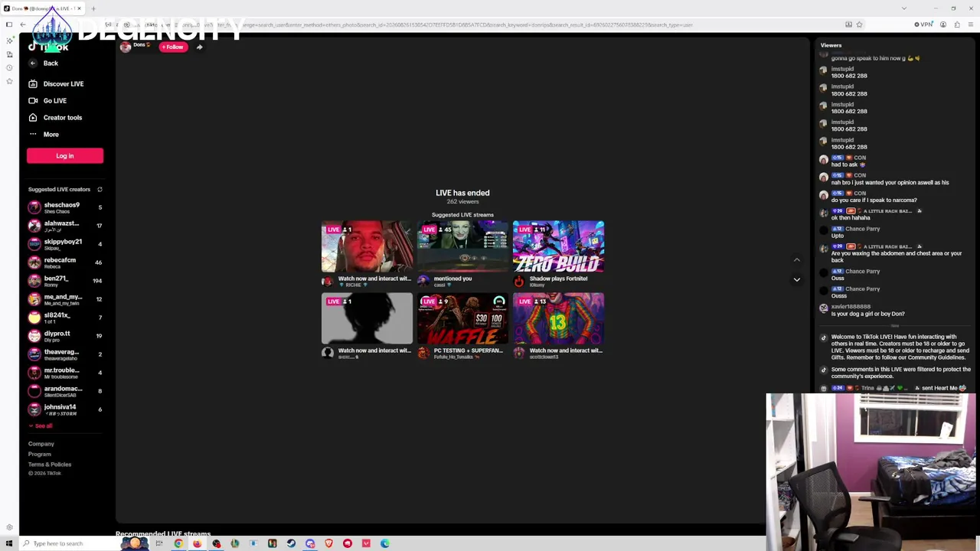This screenshot has width=980, height=551.
Task: Open the browser extensions icon
Action: point(957,25)
